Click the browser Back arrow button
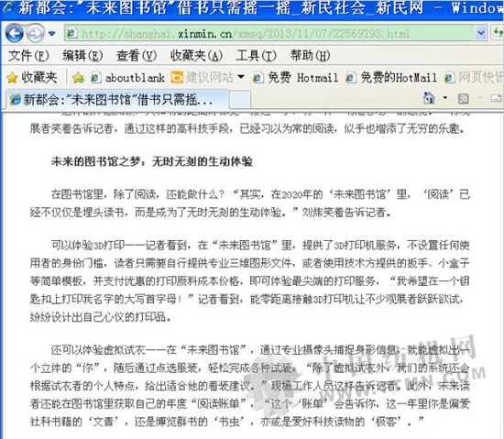Viewport: 504px width, 439px height. pos(15,33)
